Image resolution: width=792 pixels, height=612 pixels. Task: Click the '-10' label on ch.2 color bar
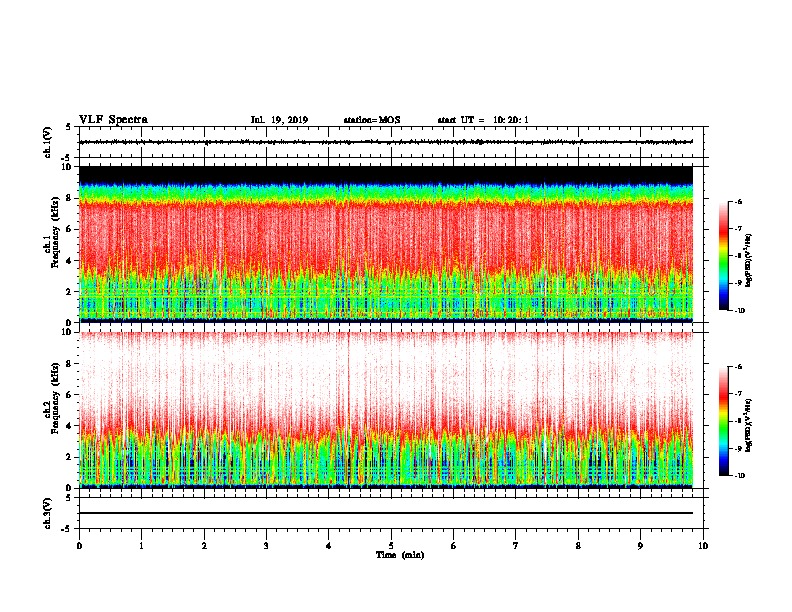click(739, 475)
